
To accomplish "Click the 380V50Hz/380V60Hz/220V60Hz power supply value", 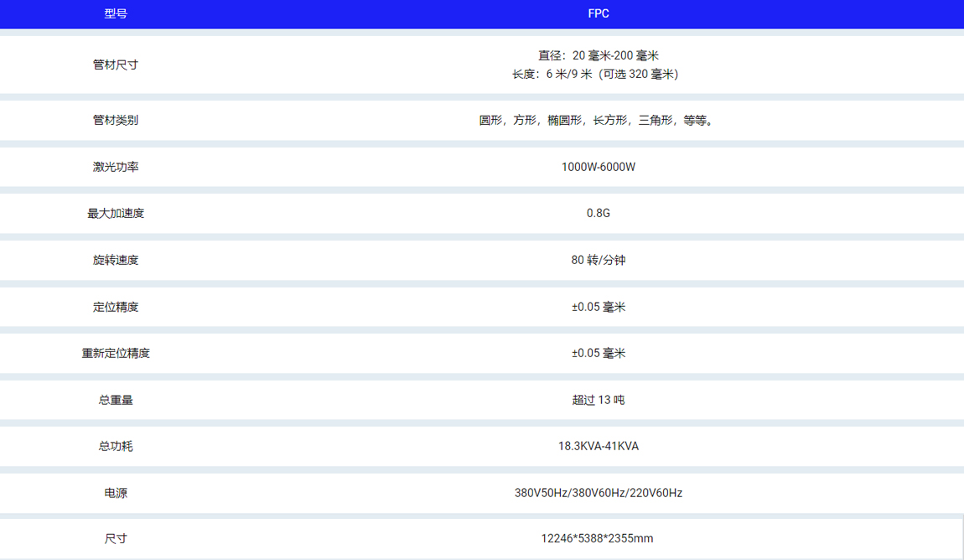I will point(598,493).
